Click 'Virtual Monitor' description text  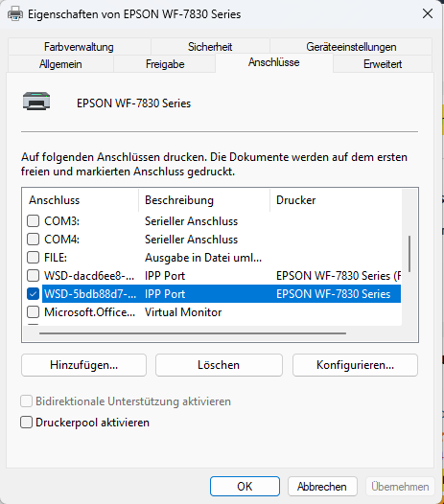tap(183, 312)
